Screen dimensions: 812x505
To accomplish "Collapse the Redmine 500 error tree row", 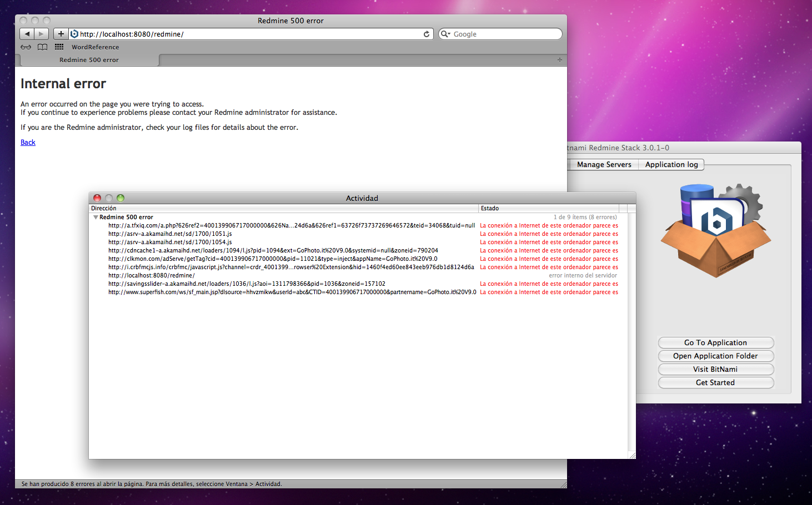I will 96,218.
